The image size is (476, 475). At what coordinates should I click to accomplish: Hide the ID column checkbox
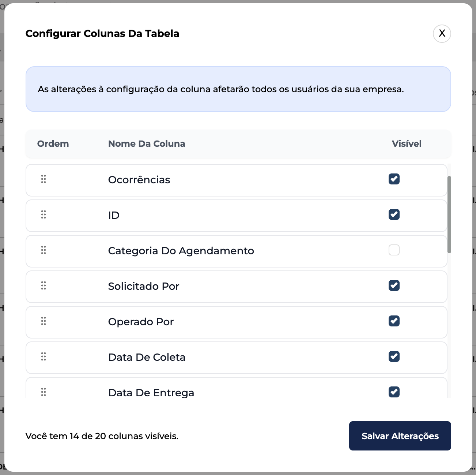click(394, 214)
